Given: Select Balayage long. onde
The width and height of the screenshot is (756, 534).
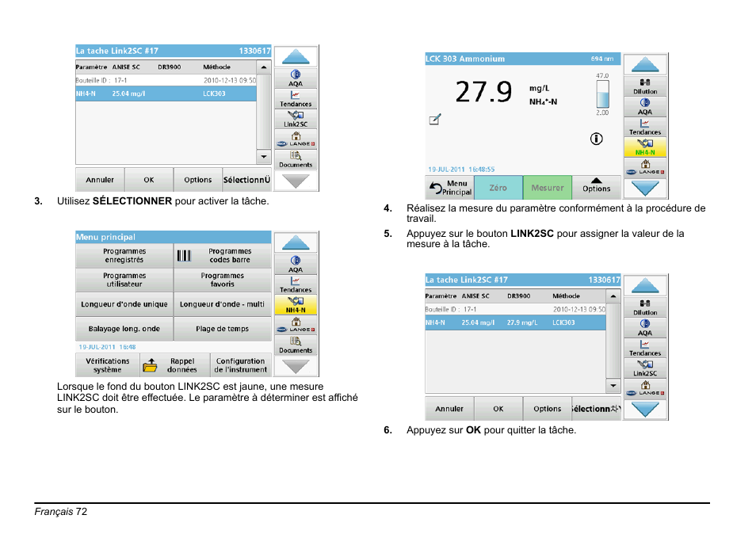Looking at the screenshot, I should pyautogui.click(x=124, y=329).
